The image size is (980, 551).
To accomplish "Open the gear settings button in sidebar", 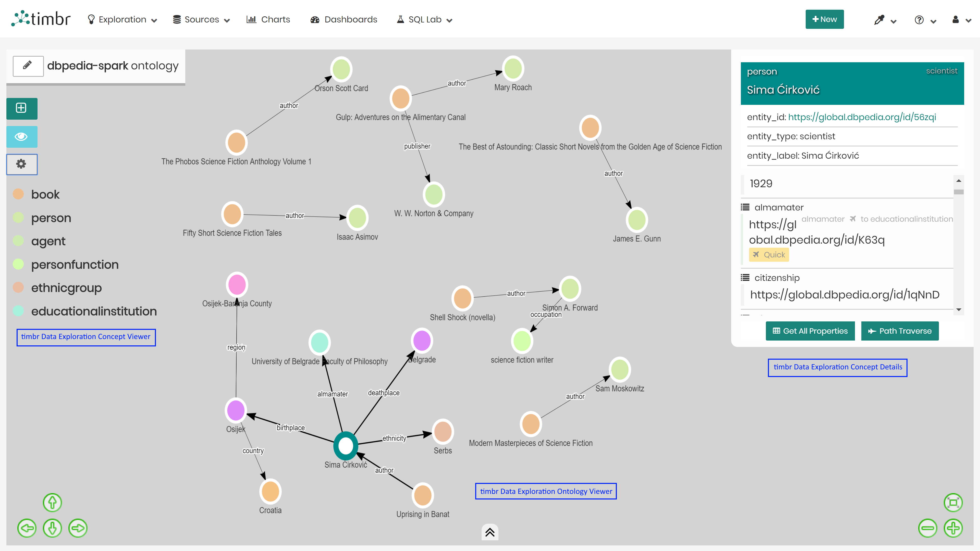I will [x=22, y=164].
